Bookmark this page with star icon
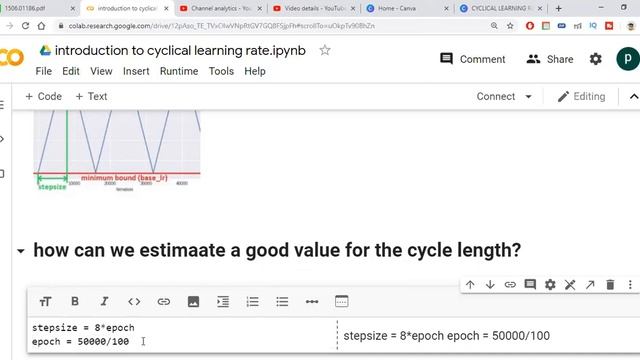 (510, 26)
